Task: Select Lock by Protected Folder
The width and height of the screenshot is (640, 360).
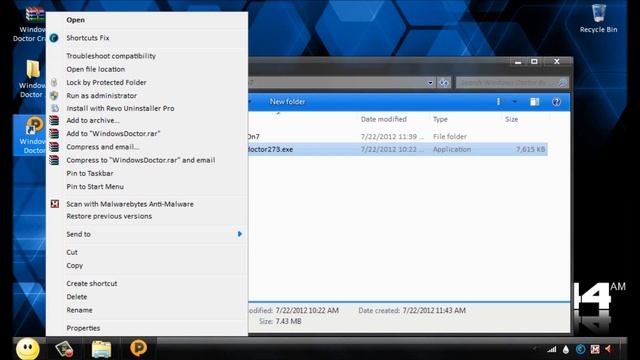Action: (x=146, y=82)
